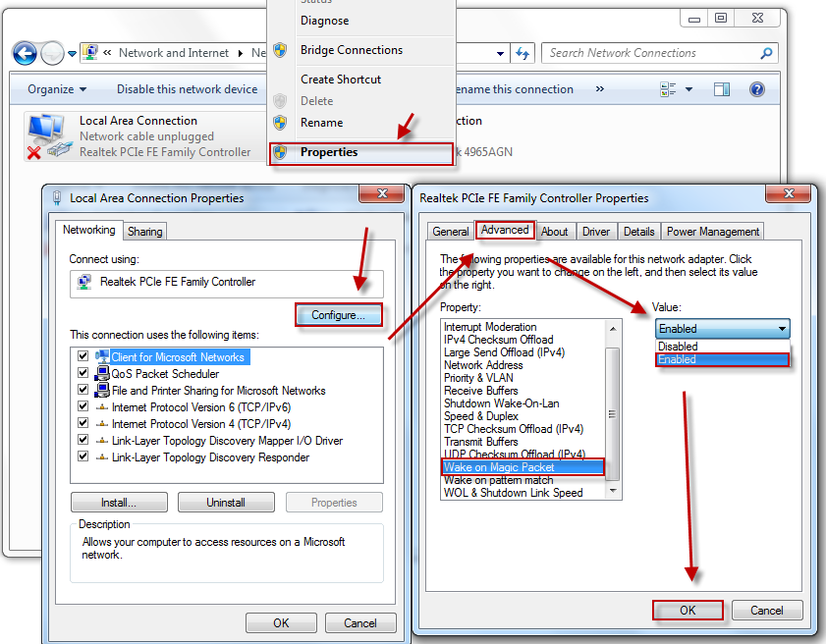Open the recent pages dropdown arrow

tap(72, 54)
